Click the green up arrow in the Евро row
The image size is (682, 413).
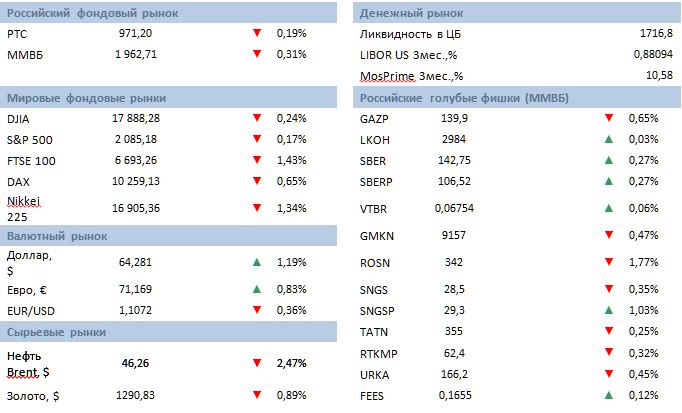pyautogui.click(x=257, y=288)
